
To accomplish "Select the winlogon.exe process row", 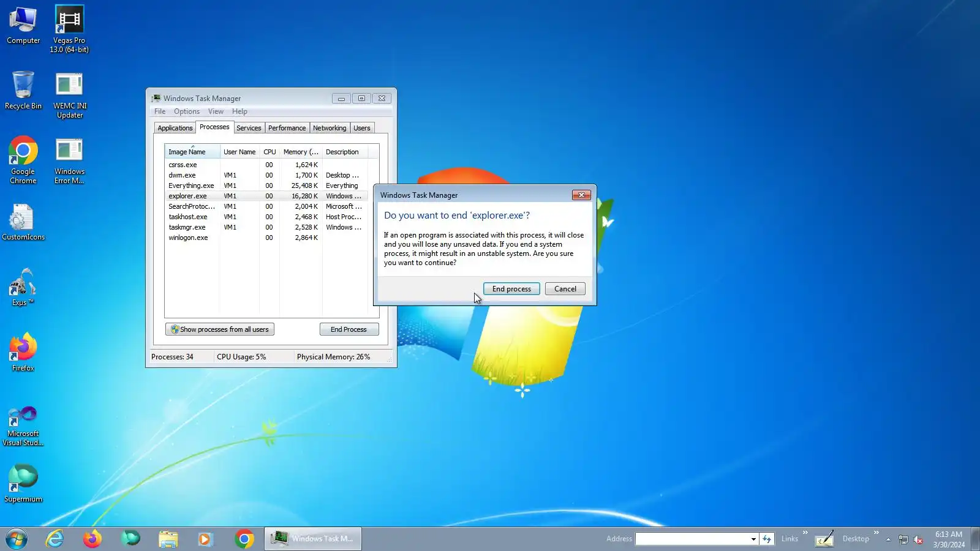I will [266, 238].
